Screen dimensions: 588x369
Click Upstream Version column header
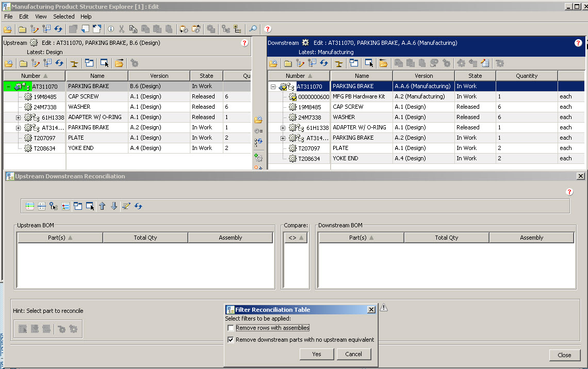click(x=159, y=76)
